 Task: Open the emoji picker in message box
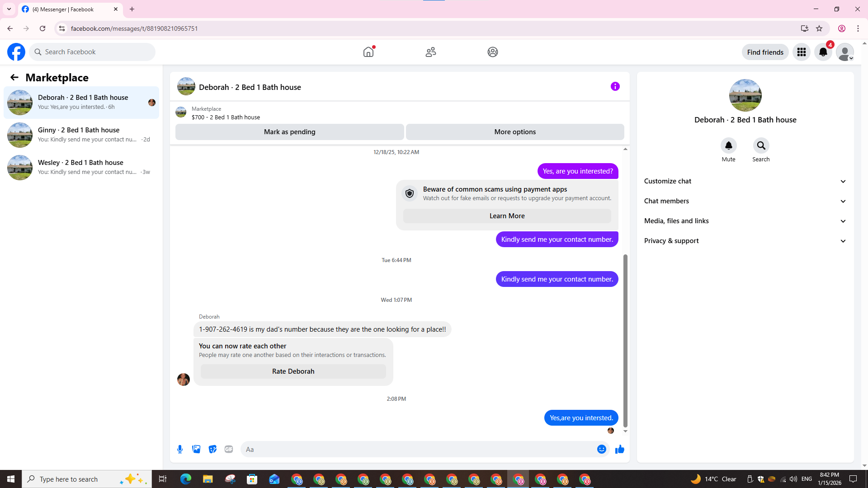tap(601, 449)
